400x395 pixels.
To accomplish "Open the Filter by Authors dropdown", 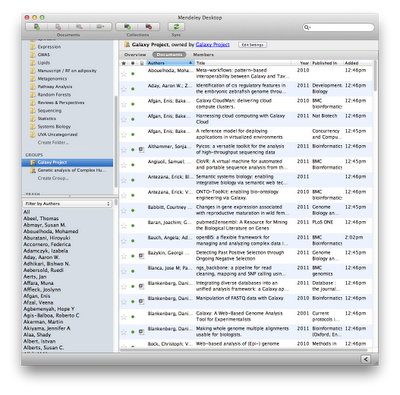I will (67, 203).
